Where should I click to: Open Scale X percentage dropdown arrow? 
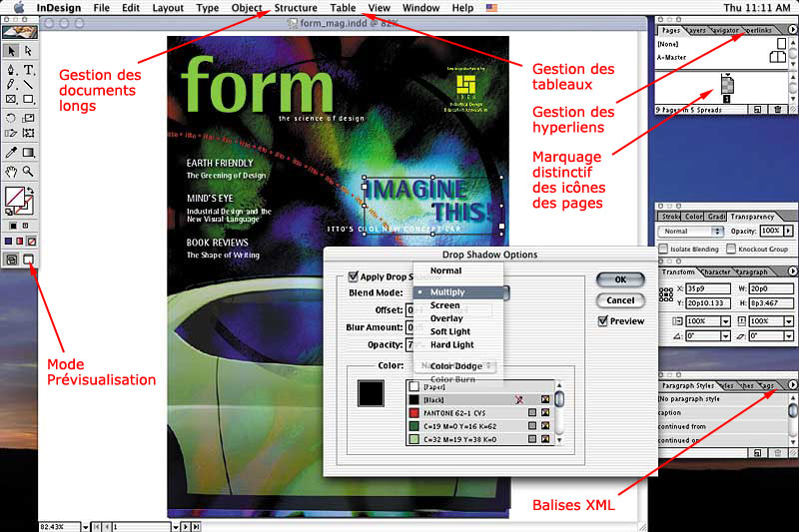point(725,321)
